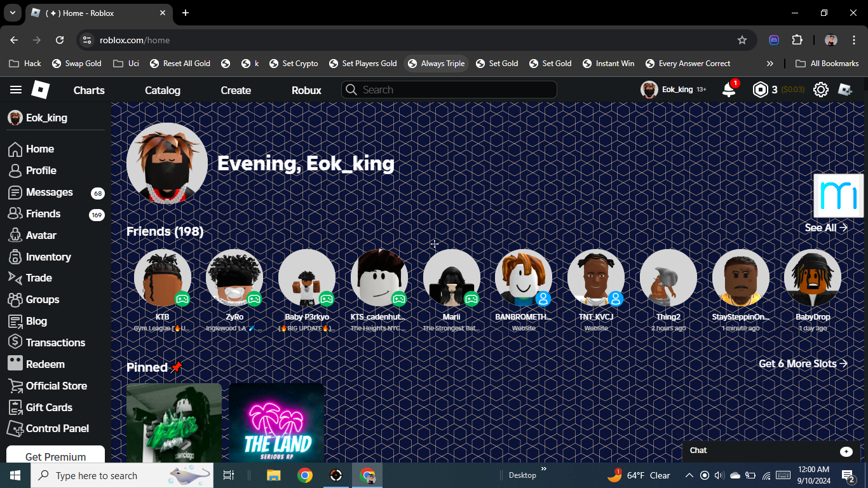Viewport: 868px width, 488px height.
Task: Click the Home sidebar icon
Action: pos(15,149)
